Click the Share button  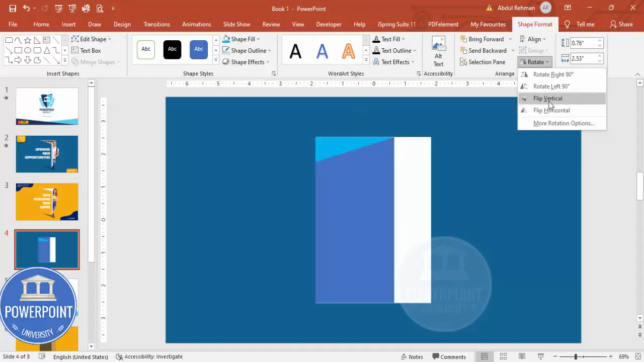point(621,24)
